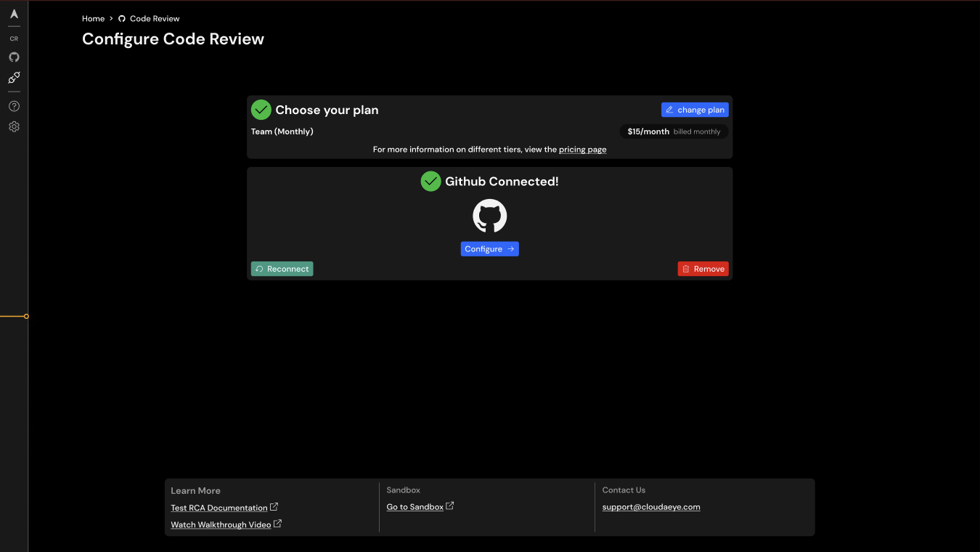Image resolution: width=980 pixels, height=552 pixels.
Task: Select the CR sidebar item
Action: coord(14,38)
